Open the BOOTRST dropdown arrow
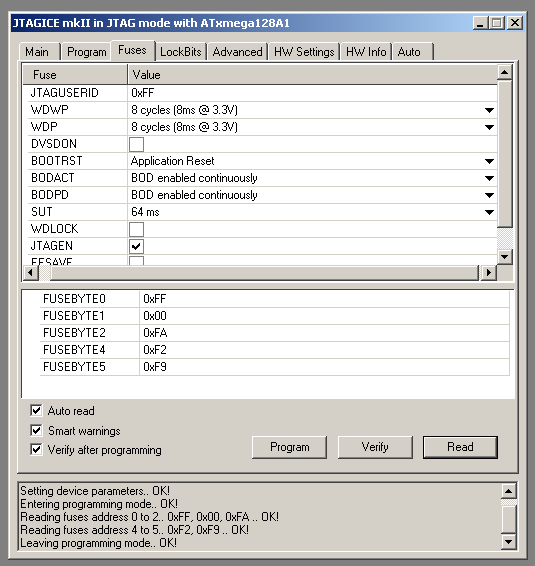 coord(489,161)
